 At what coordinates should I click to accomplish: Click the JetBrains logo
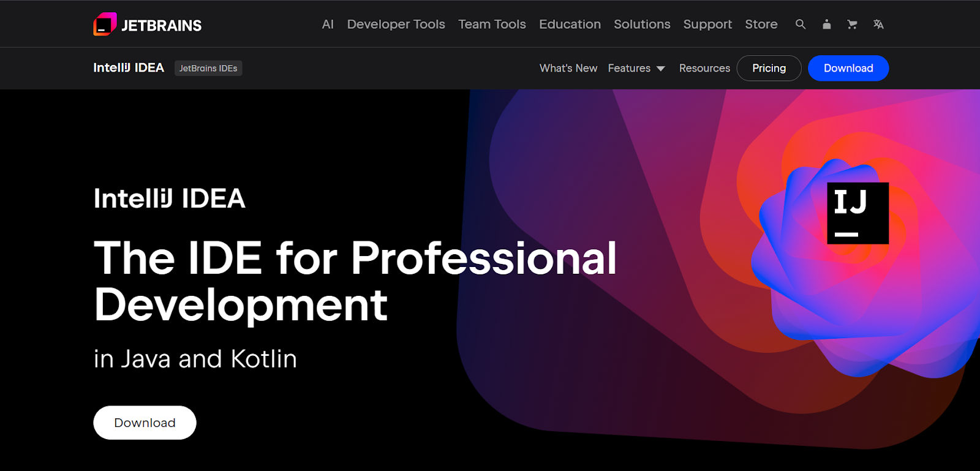(147, 24)
